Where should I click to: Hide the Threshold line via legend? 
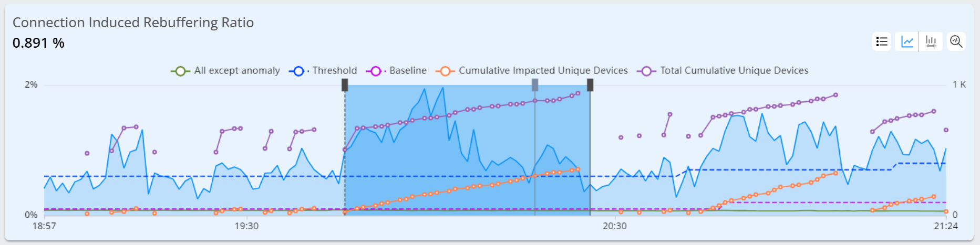click(323, 71)
